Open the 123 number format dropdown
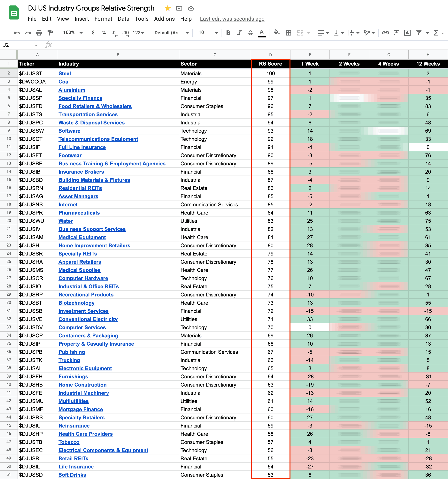 point(138,33)
